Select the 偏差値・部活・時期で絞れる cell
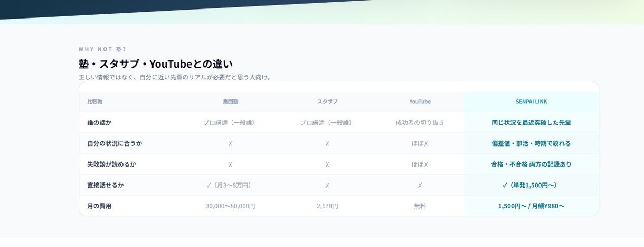Screen dimensions: 644x247 click(x=531, y=143)
